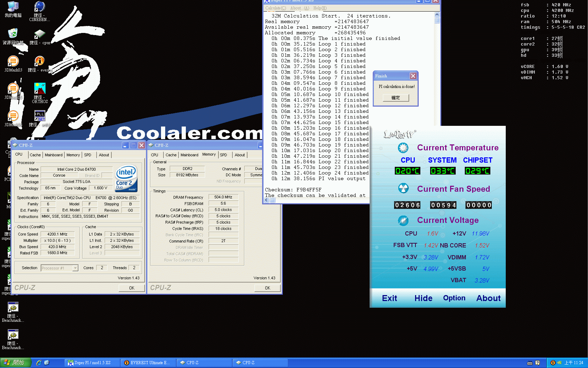
Task: Select Cache tab in CPU-Z Processor window
Action: click(35, 155)
